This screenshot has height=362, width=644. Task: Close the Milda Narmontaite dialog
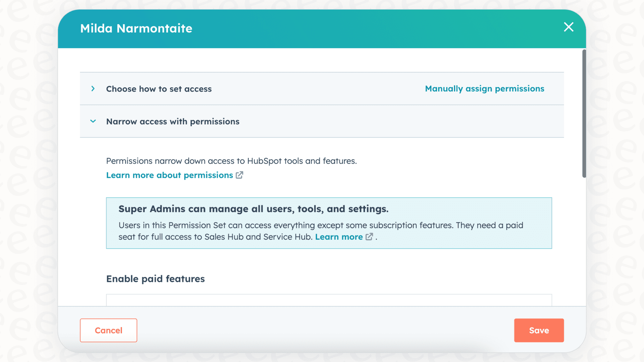point(568,27)
